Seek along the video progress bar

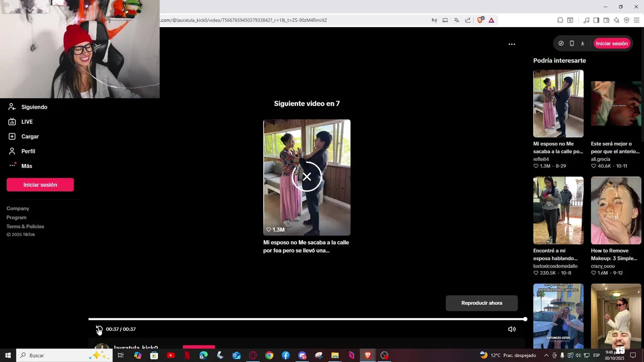click(x=307, y=319)
